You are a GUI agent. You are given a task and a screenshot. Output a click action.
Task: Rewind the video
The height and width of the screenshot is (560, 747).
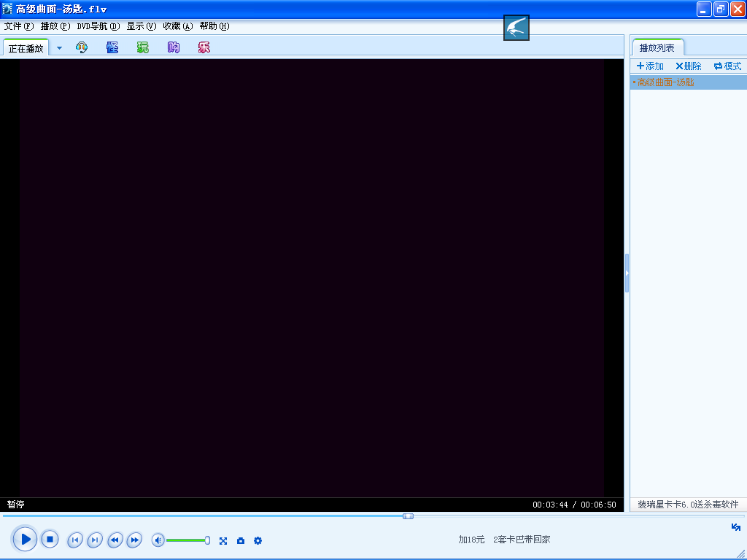click(x=115, y=540)
